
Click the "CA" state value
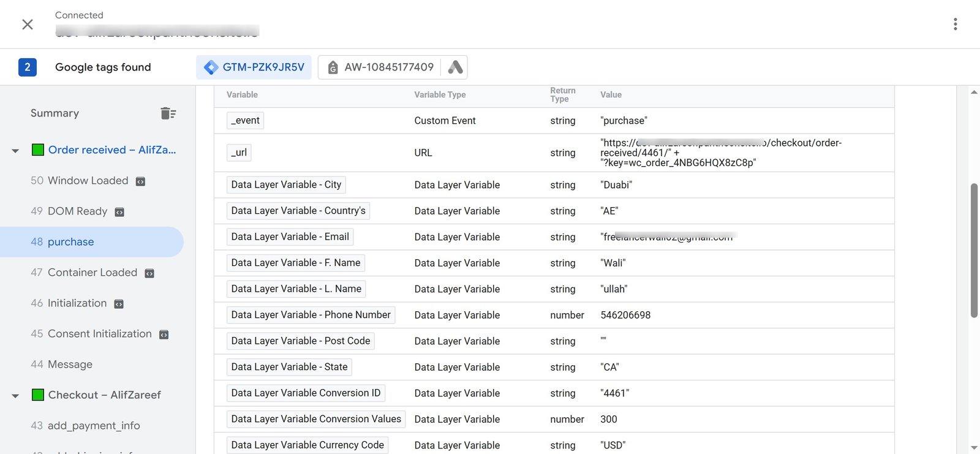[609, 367]
